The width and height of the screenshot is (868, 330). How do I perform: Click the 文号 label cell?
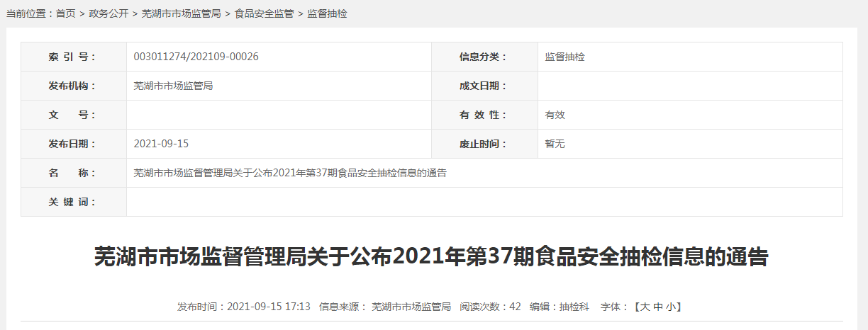(x=74, y=115)
